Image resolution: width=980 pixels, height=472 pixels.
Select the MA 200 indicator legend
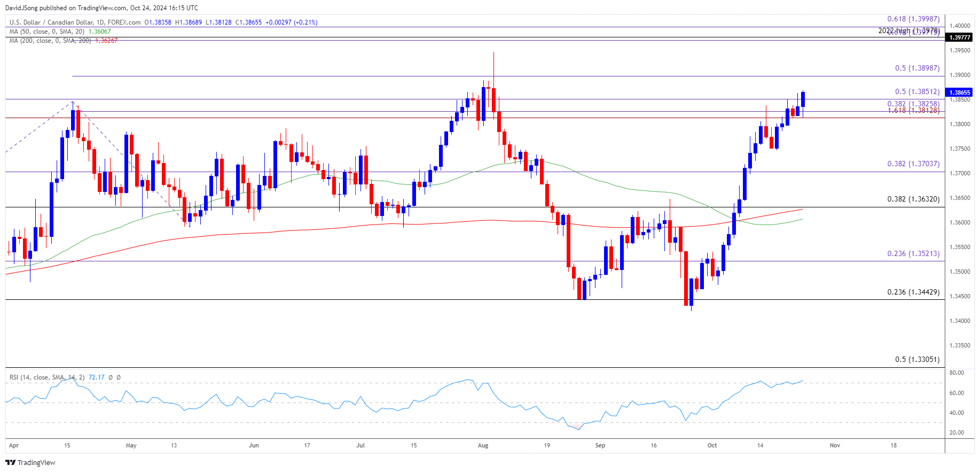coord(50,41)
